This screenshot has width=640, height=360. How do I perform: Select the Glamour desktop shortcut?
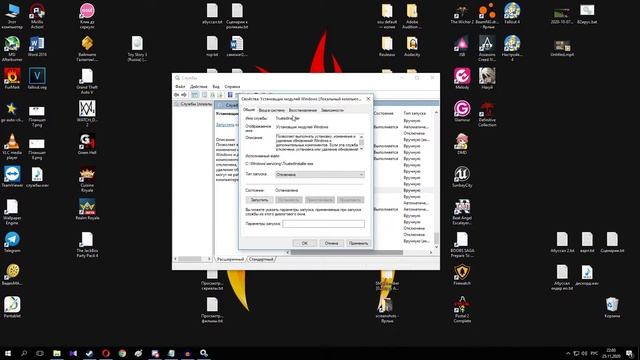(x=462, y=111)
